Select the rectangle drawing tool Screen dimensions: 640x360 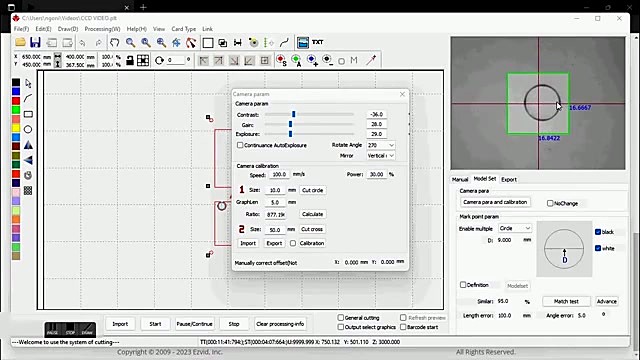[28, 114]
